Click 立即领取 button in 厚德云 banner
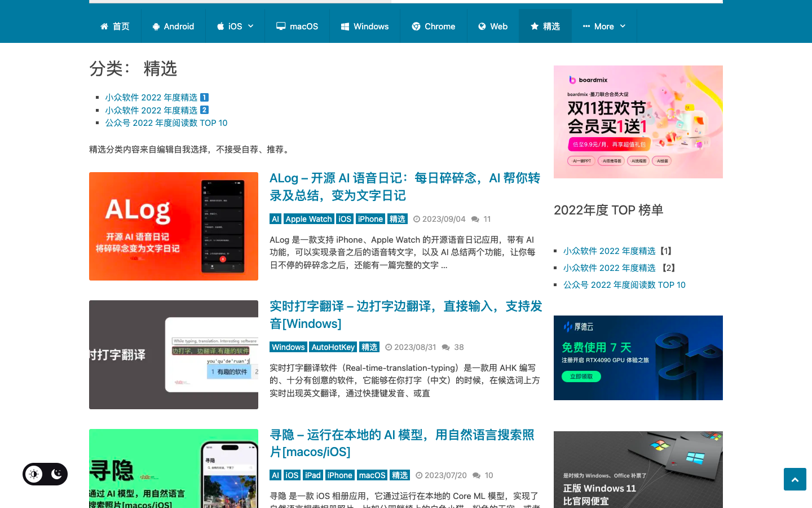The image size is (812, 508). click(x=581, y=376)
